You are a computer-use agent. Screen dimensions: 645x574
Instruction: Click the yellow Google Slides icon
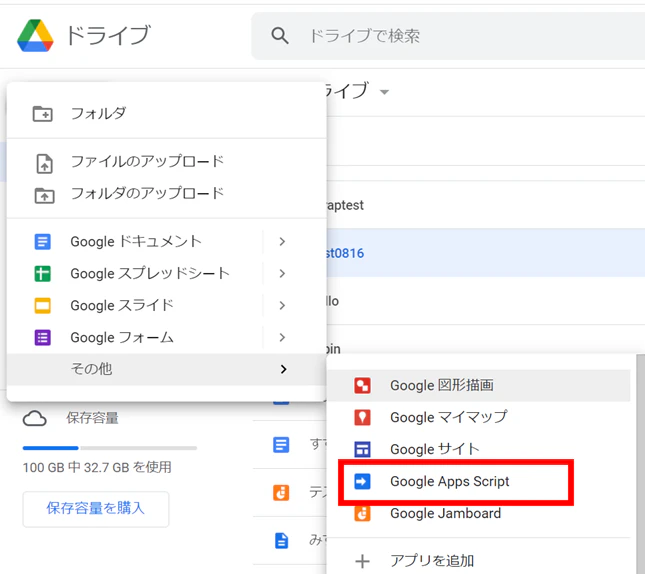42,306
